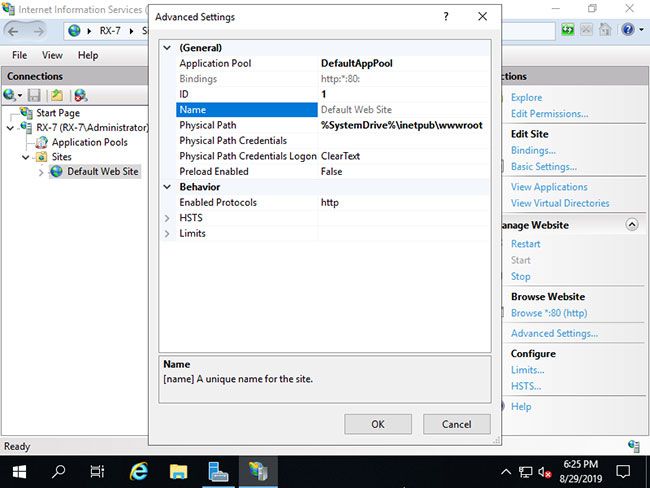Image resolution: width=650 pixels, height=488 pixels.
Task: Click the Edit Permissions link
Action: click(x=549, y=114)
